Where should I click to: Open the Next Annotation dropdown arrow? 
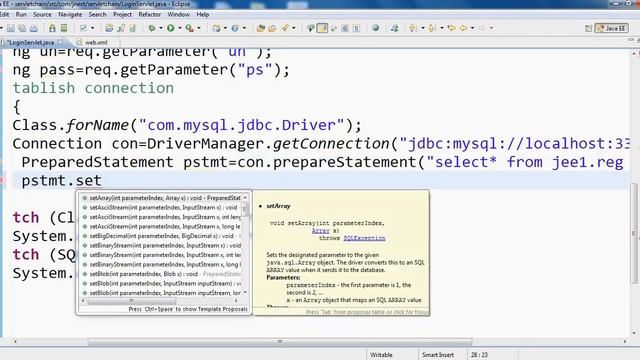click(423, 28)
